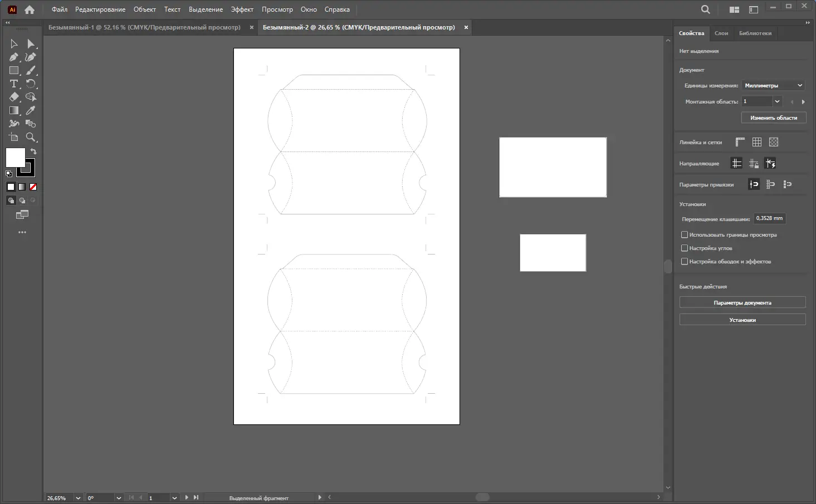The height and width of the screenshot is (504, 816).
Task: Close the Безымянный-1 document tab
Action: 252,27
